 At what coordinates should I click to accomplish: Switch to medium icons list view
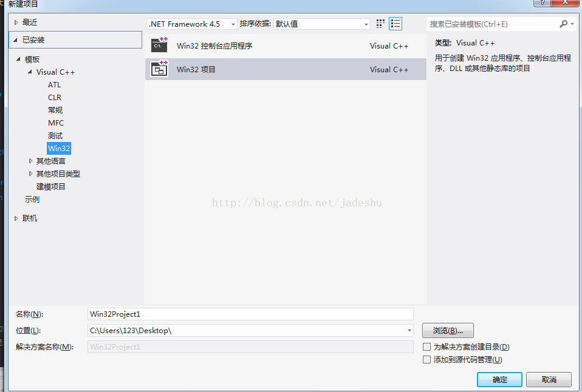click(x=395, y=24)
